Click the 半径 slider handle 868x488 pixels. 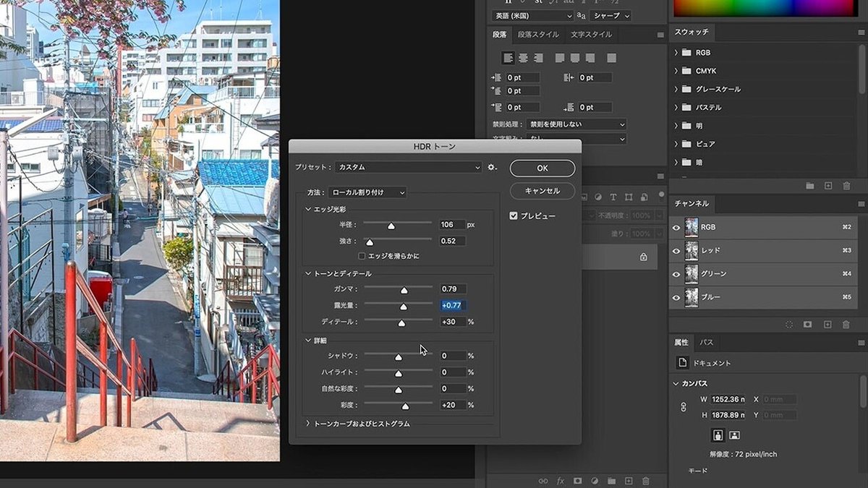[x=391, y=226]
